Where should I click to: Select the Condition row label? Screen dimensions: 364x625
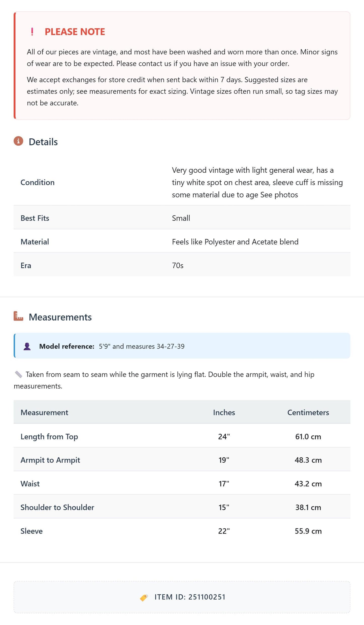38,182
